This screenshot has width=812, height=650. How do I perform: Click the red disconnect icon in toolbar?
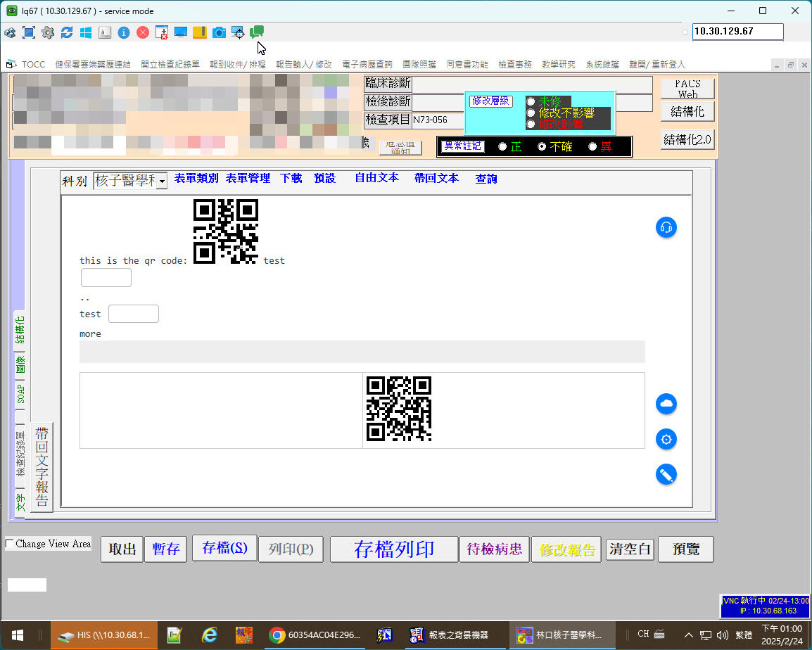[x=143, y=32]
